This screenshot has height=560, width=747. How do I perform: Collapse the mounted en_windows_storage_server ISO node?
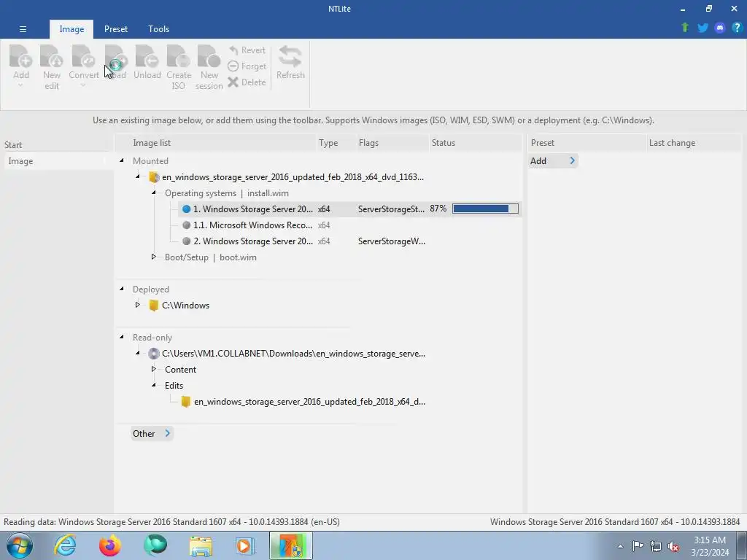pos(138,176)
